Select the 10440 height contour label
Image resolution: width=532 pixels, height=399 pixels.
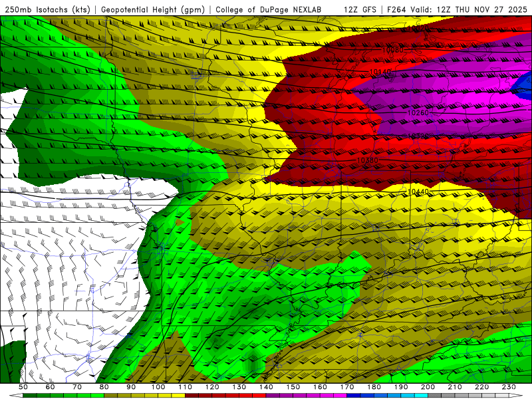point(418,192)
